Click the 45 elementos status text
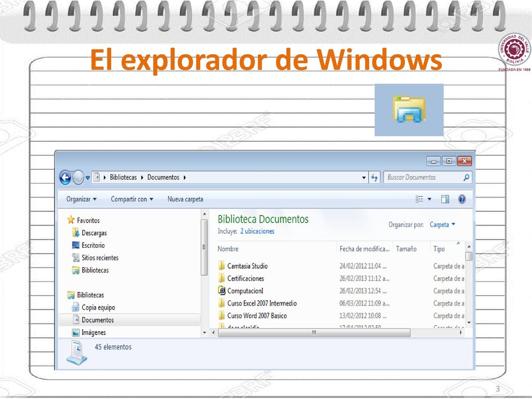Screen dimensions: 532x399 [x=113, y=347]
